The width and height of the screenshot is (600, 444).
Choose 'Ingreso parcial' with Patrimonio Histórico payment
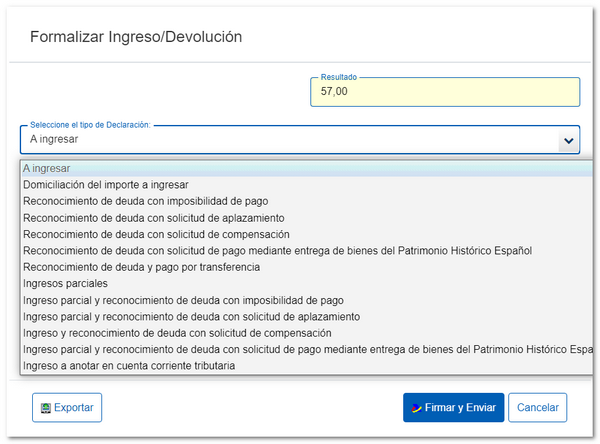point(300,349)
